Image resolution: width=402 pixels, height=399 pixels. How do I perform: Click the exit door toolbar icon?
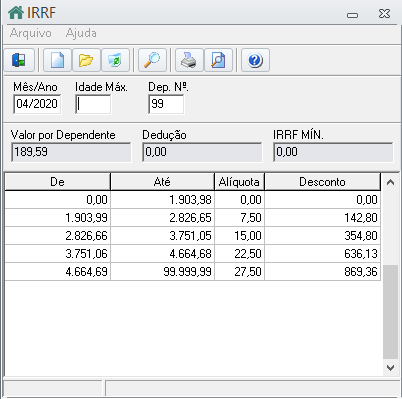pyautogui.click(x=19, y=60)
